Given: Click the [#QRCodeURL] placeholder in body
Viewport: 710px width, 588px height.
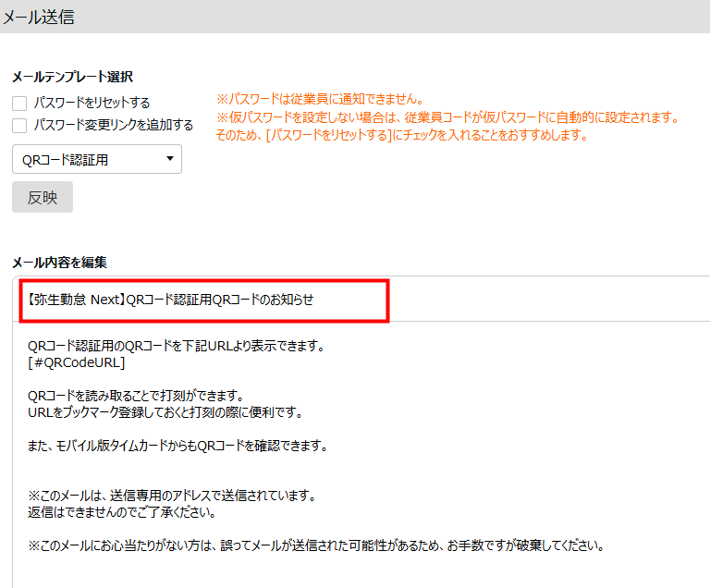Looking at the screenshot, I should coord(76,362).
